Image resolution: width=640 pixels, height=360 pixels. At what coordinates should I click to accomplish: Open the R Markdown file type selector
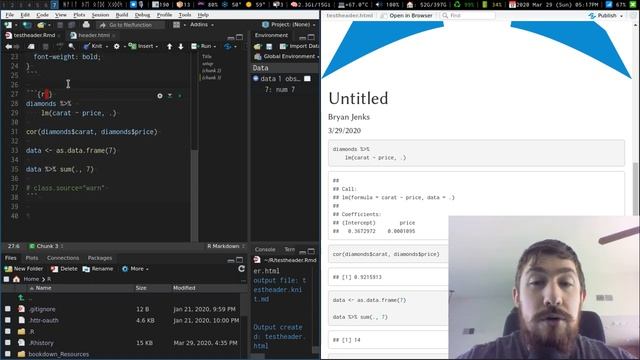pyautogui.click(x=226, y=246)
